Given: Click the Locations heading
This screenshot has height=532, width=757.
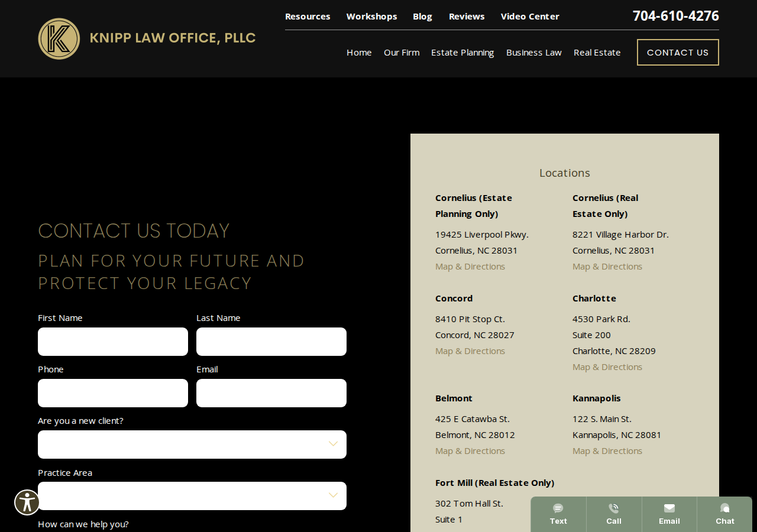Looking at the screenshot, I should pos(565,173).
